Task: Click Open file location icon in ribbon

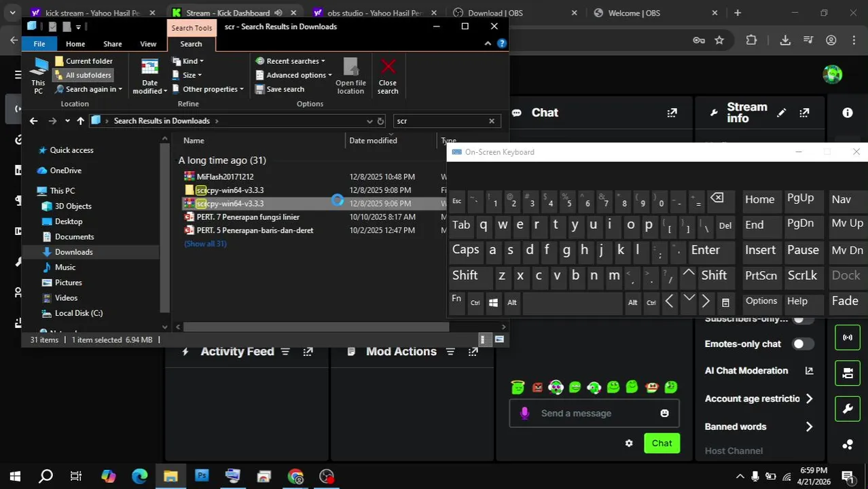Action: pos(350,67)
